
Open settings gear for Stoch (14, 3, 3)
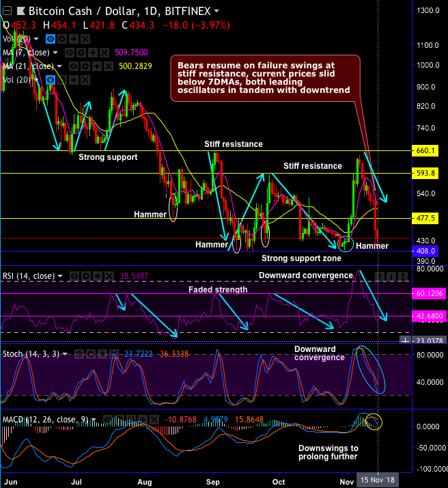point(90,354)
